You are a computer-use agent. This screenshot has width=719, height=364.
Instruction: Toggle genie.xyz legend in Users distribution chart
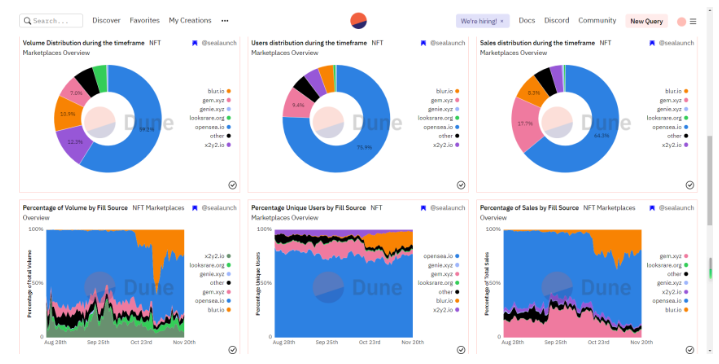(x=444, y=109)
